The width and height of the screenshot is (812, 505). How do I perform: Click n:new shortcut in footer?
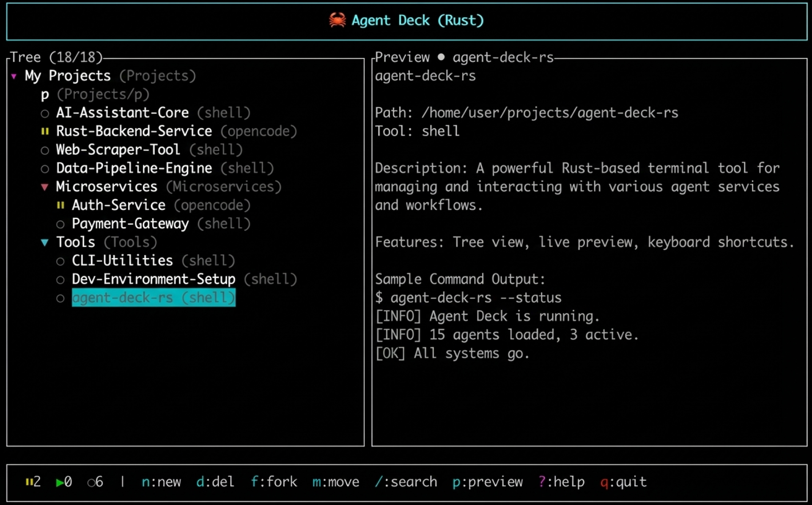(161, 482)
